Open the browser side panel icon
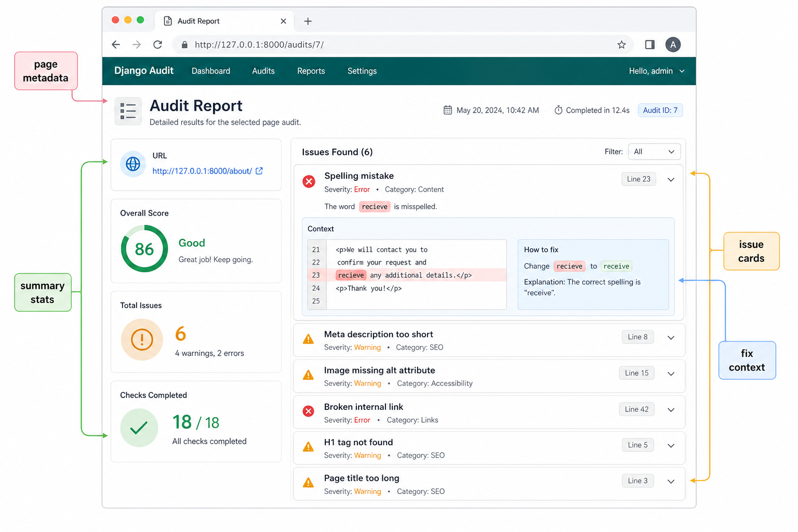The width and height of the screenshot is (798, 532). (649, 45)
